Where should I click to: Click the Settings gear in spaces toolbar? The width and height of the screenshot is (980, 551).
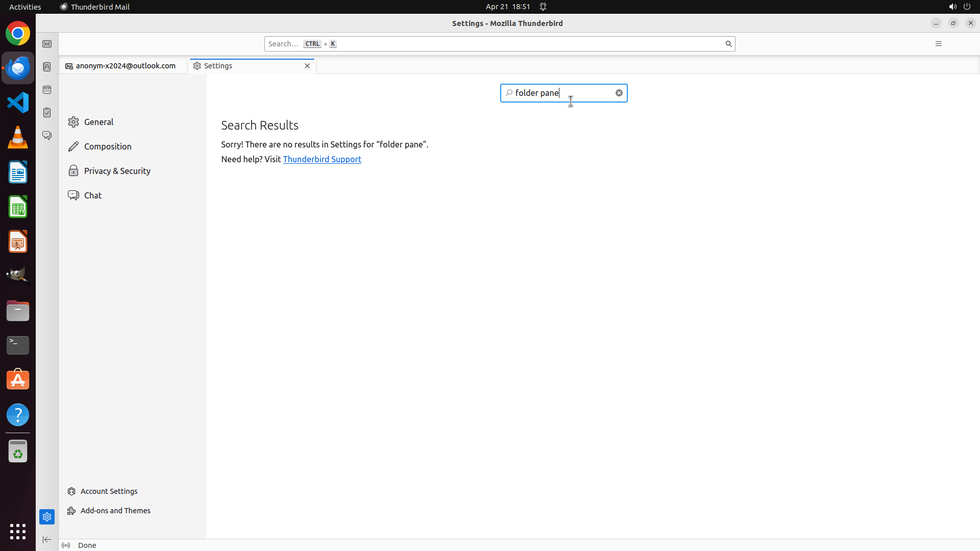click(47, 517)
